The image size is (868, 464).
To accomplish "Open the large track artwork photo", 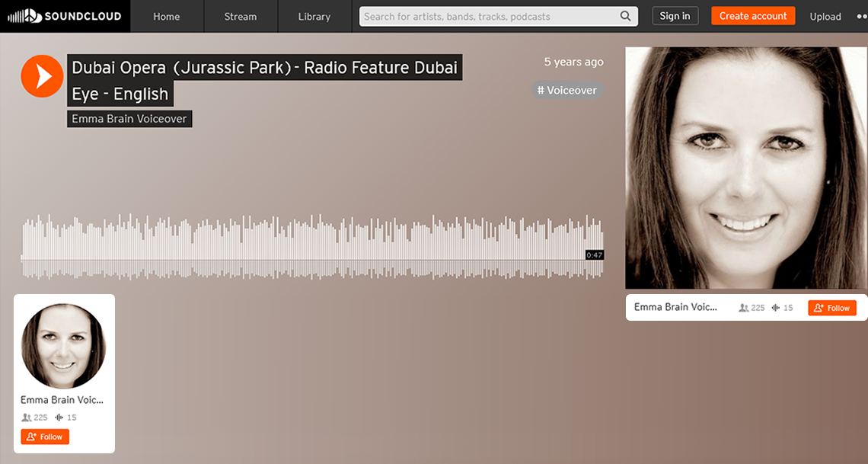I will click(x=746, y=168).
